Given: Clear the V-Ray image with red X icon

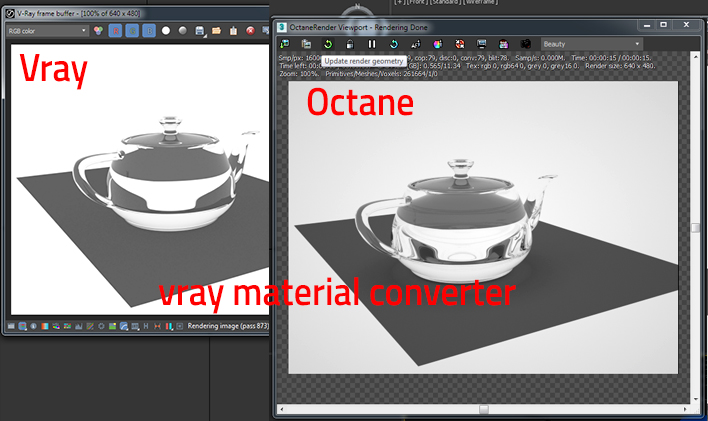Looking at the screenshot, I should tap(250, 31).
